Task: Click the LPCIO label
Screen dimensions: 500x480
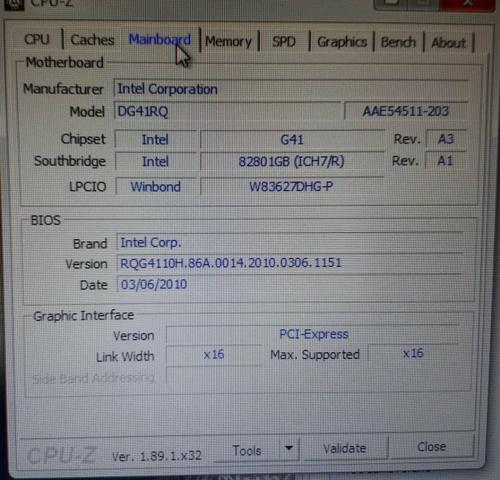Action: 88,187
